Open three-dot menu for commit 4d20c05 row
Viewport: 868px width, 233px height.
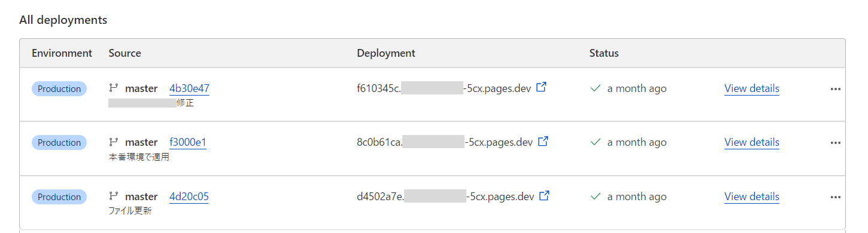tap(836, 197)
